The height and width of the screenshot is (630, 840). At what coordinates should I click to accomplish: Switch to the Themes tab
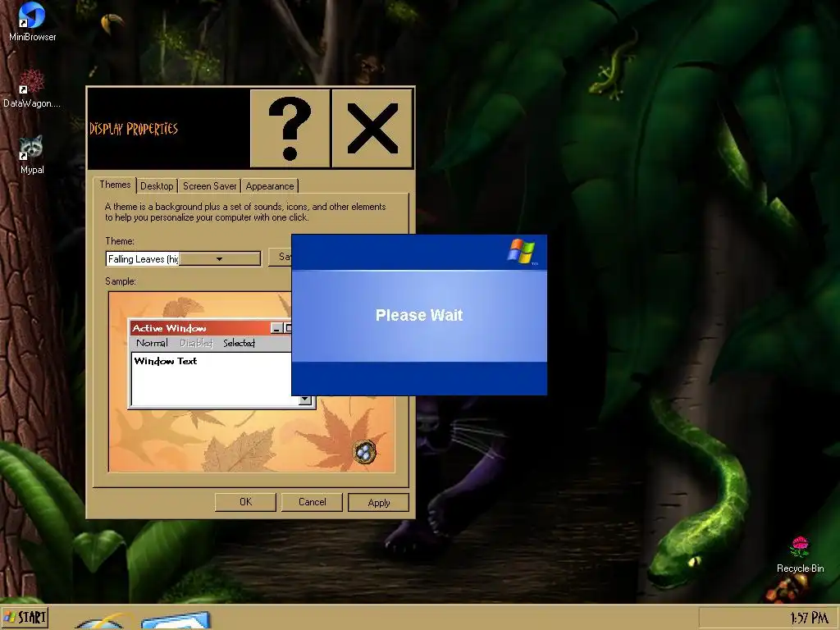(x=115, y=185)
